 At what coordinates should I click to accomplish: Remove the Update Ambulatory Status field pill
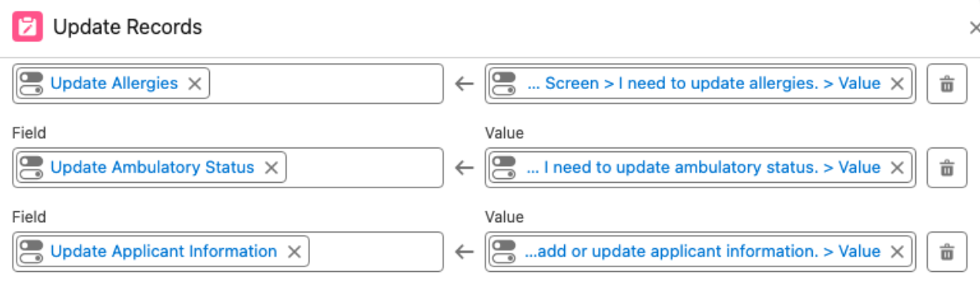coord(271,167)
